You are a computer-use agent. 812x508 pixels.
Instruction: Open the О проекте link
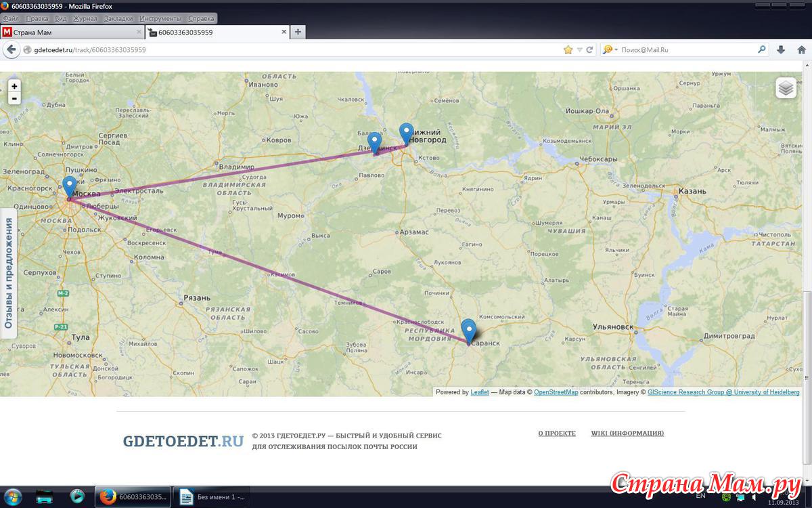557,433
